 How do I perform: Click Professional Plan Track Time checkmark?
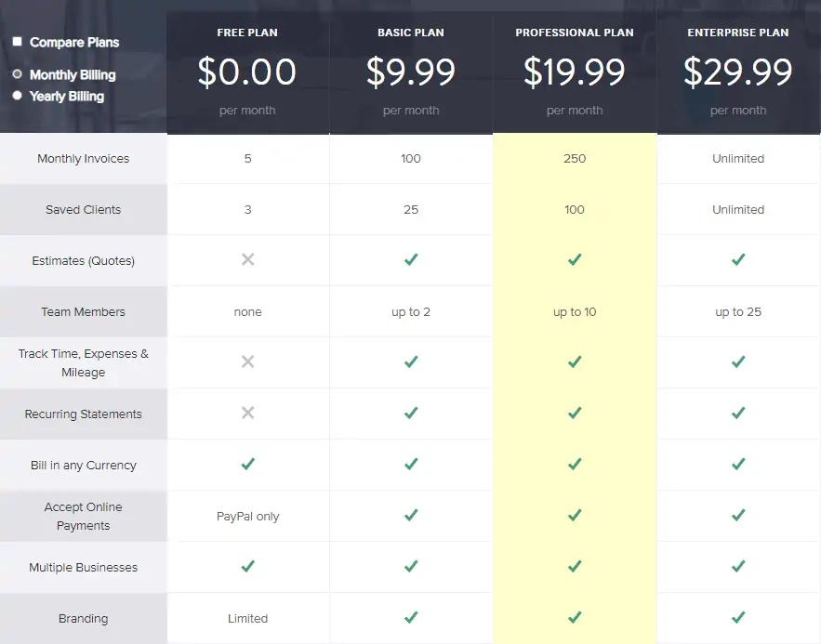click(x=575, y=362)
